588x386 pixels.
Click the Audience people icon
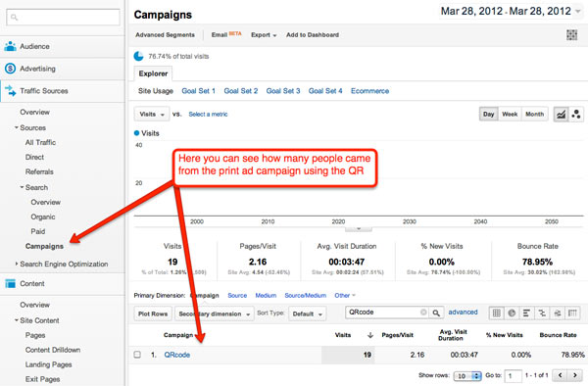click(x=10, y=46)
